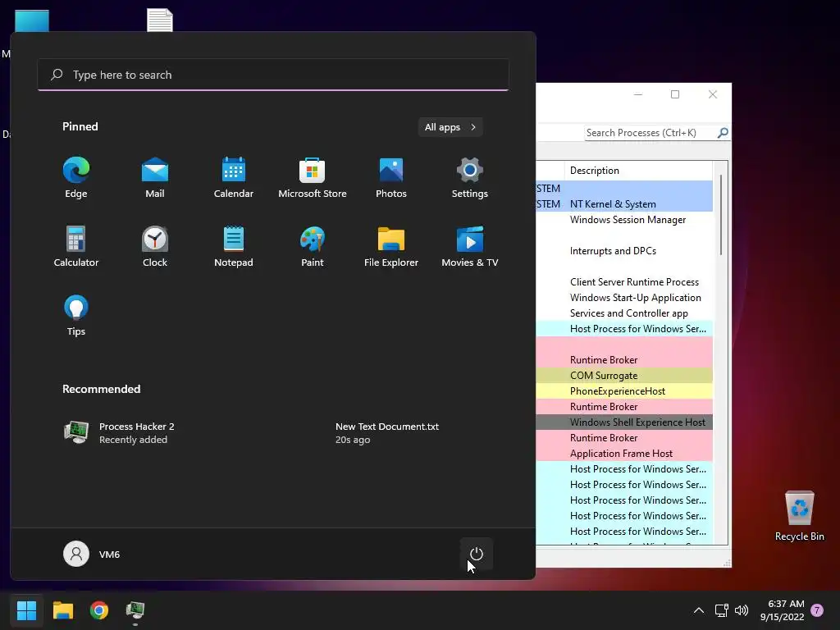
Task: Expand the hidden system tray icons chevron
Action: pyautogui.click(x=699, y=610)
